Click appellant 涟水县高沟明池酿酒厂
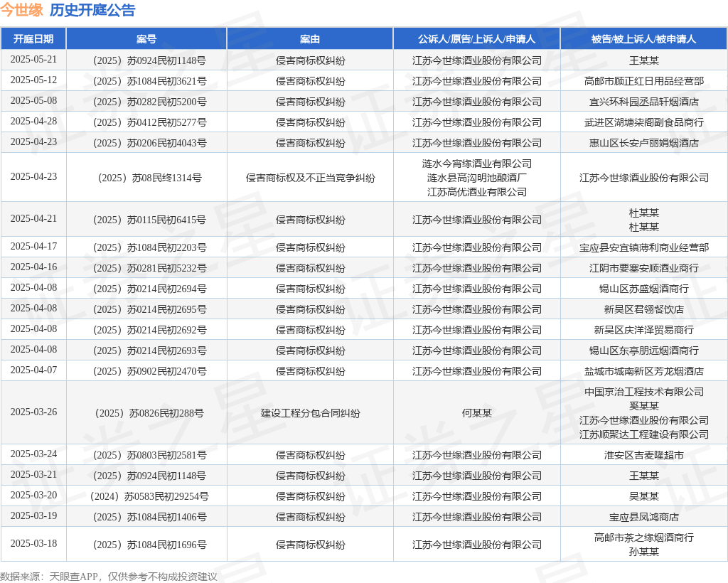The width and height of the screenshot is (728, 583). click(x=477, y=178)
